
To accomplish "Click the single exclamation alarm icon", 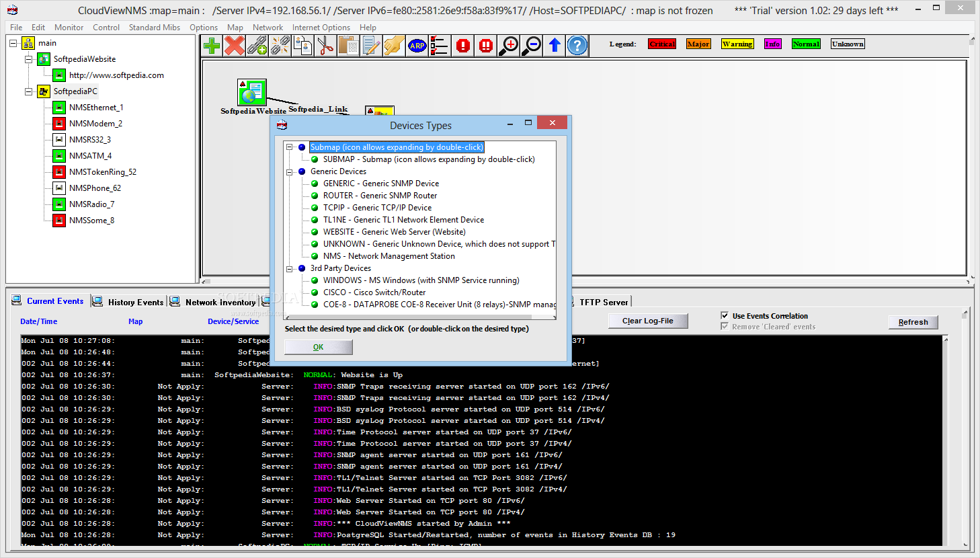I will click(463, 46).
